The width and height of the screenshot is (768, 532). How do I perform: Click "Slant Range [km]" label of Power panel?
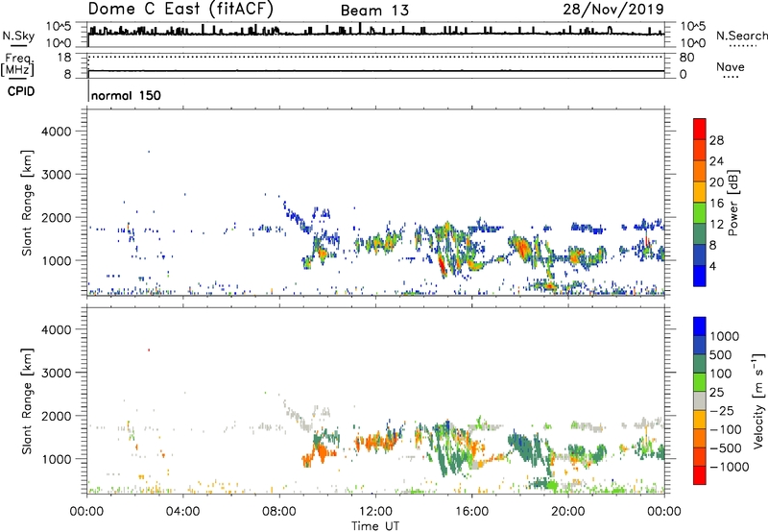(28, 203)
